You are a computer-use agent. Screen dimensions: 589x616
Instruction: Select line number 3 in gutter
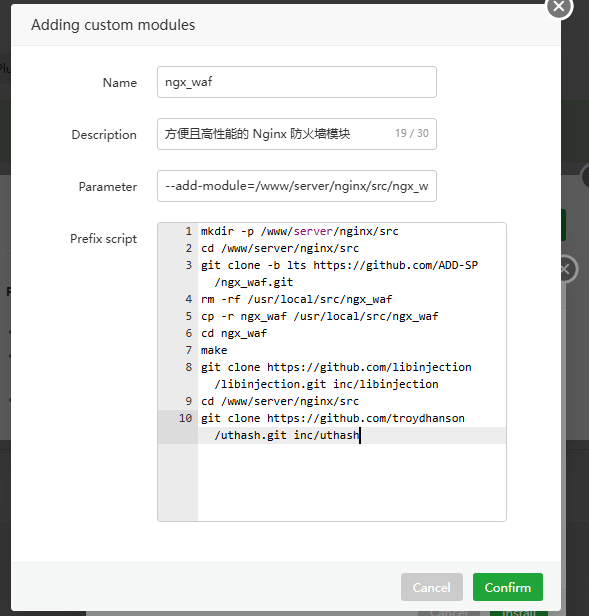189,265
